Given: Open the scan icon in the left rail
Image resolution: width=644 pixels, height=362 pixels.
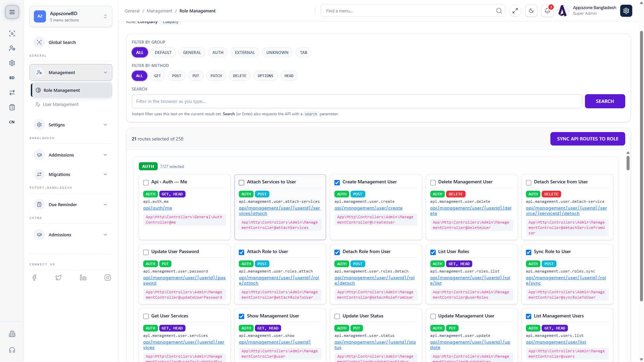Looking at the screenshot, I should (12, 34).
